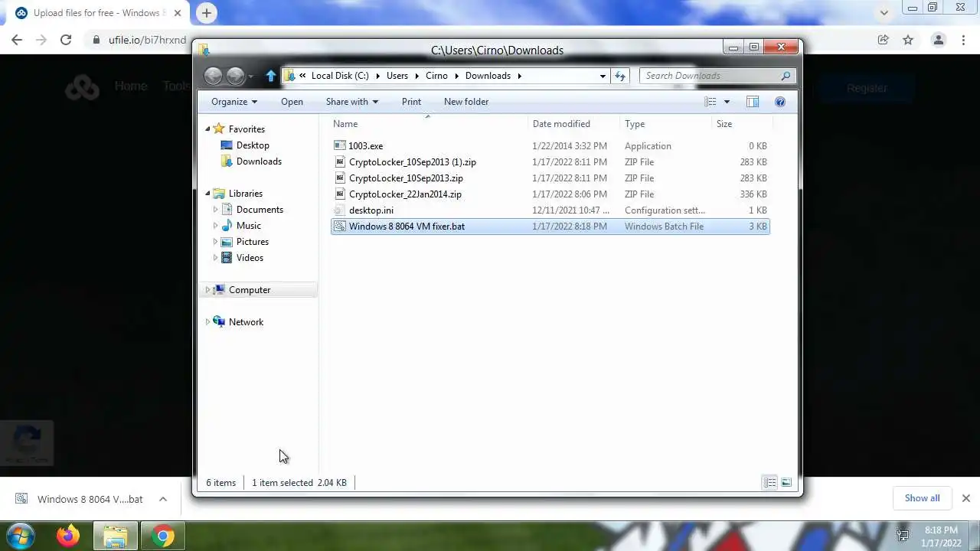The width and height of the screenshot is (980, 551).
Task: Click Local Disk (C:) breadcrumb
Action: [340, 76]
